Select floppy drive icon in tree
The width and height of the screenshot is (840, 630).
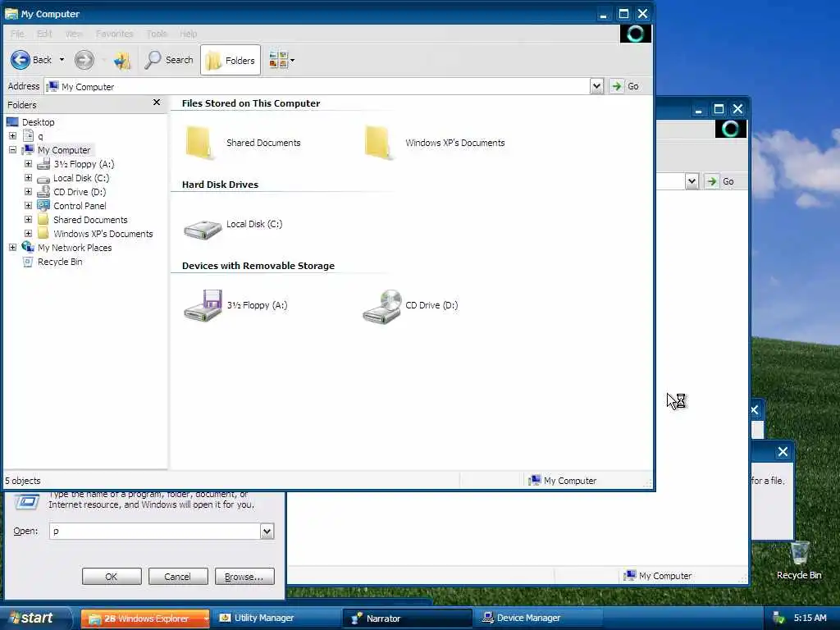click(43, 164)
